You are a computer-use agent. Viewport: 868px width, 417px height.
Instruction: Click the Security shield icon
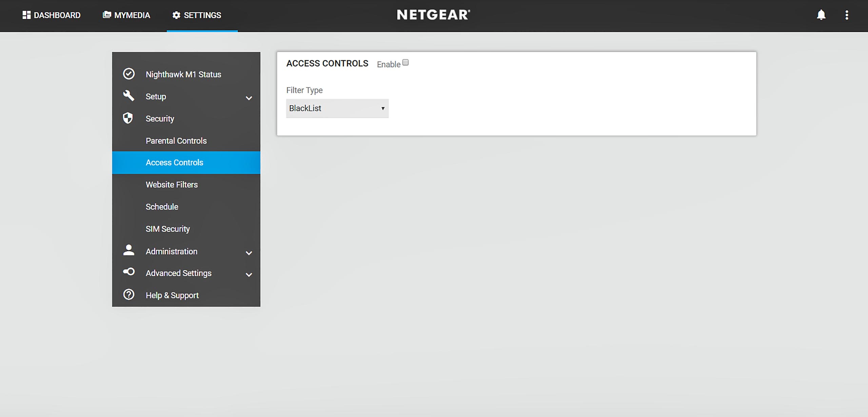tap(128, 118)
